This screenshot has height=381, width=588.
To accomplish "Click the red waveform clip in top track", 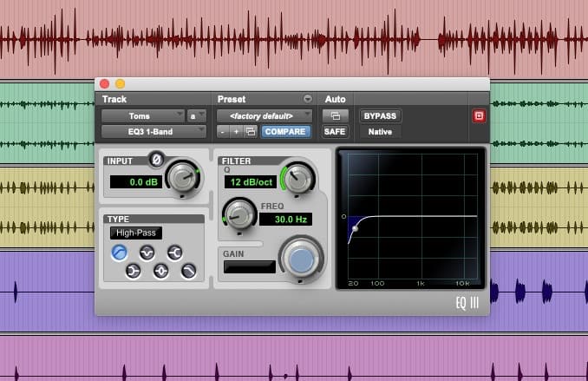I will click(294, 39).
